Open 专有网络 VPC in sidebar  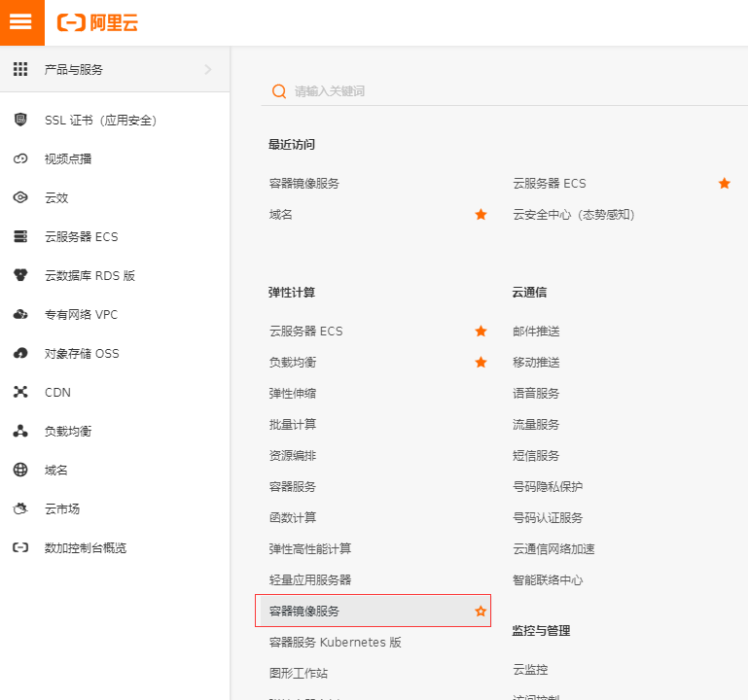pyautogui.click(x=81, y=315)
